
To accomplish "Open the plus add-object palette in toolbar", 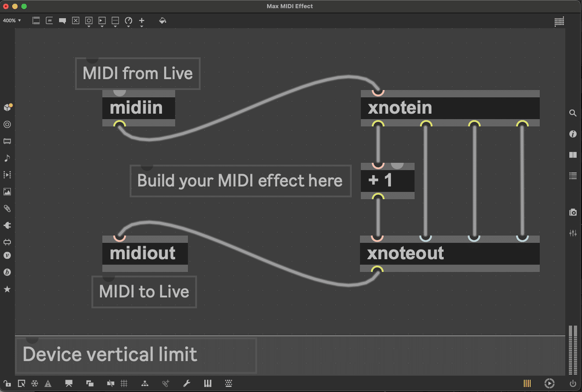I will tap(142, 21).
